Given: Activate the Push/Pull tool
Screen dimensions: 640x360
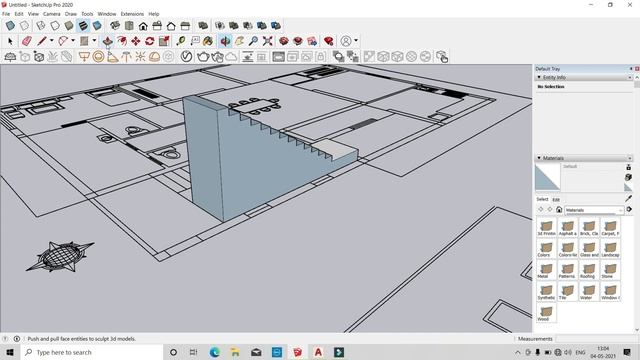Looking at the screenshot, I should [x=107, y=41].
